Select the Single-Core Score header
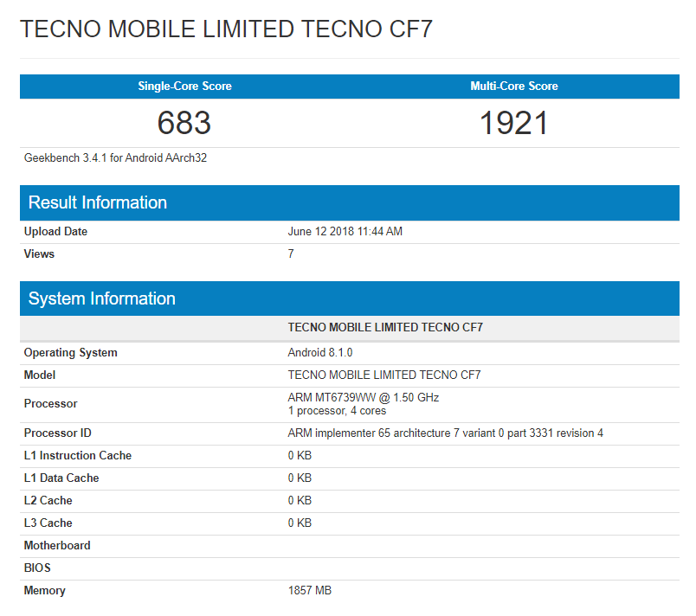Viewport: 696px width, 616px height. 184,87
